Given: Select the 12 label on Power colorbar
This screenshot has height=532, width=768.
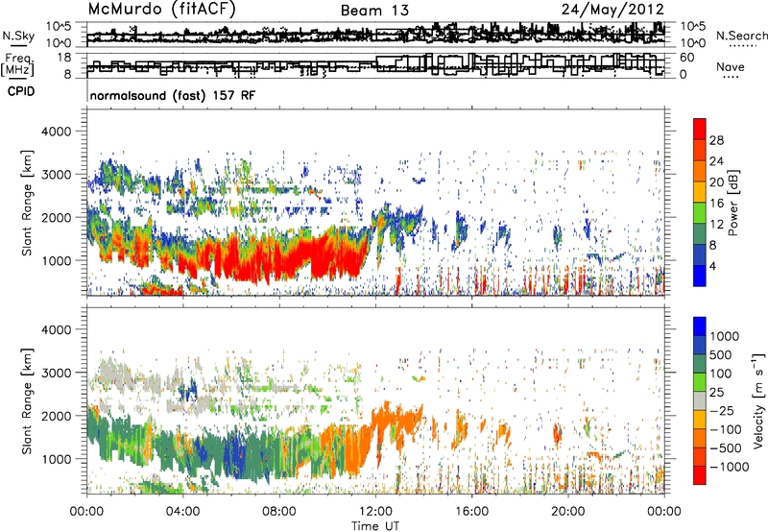Looking at the screenshot, I should [716, 225].
